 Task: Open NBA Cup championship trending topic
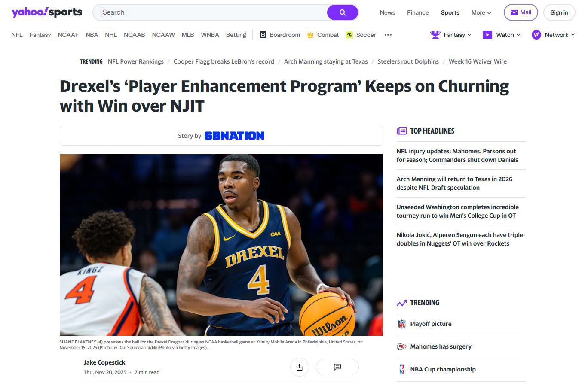[x=443, y=369]
